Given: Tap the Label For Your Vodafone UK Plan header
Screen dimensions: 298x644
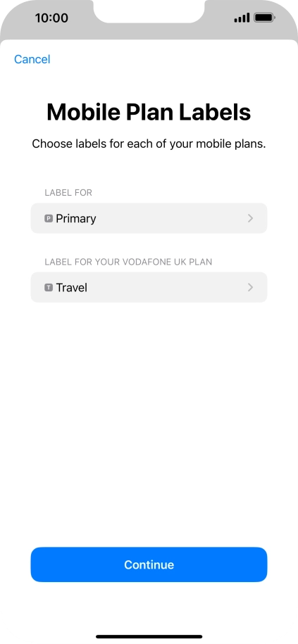Looking at the screenshot, I should (x=128, y=262).
